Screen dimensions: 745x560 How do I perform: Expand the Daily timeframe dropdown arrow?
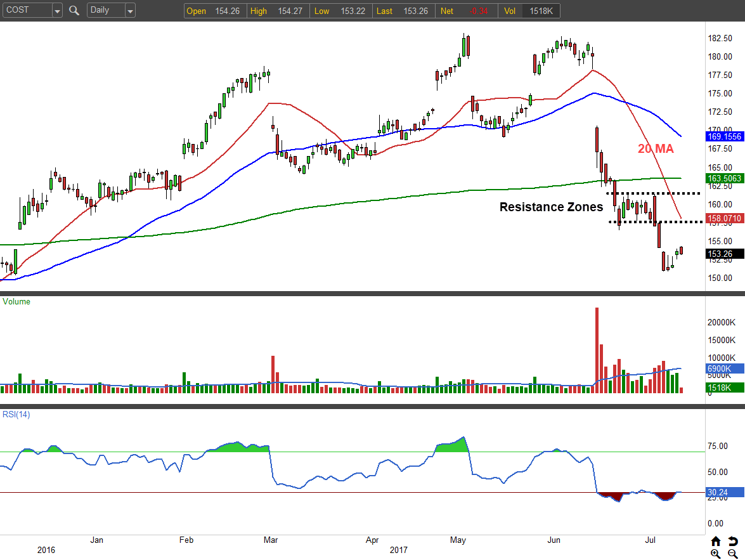pyautogui.click(x=129, y=11)
